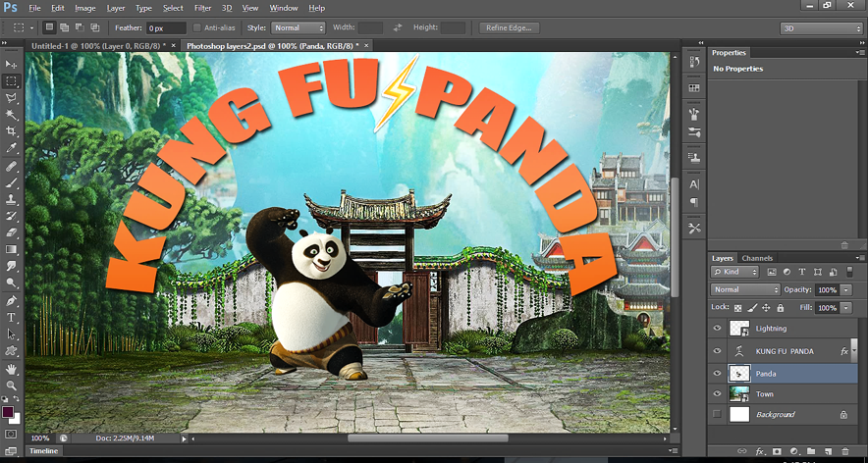Select the Eraser tool

pos(11,232)
